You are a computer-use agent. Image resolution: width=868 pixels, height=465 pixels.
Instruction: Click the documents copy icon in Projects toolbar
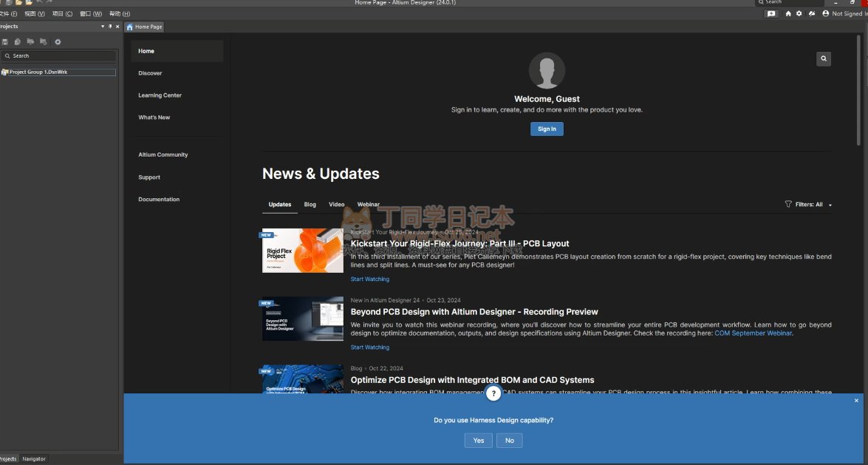pos(18,41)
